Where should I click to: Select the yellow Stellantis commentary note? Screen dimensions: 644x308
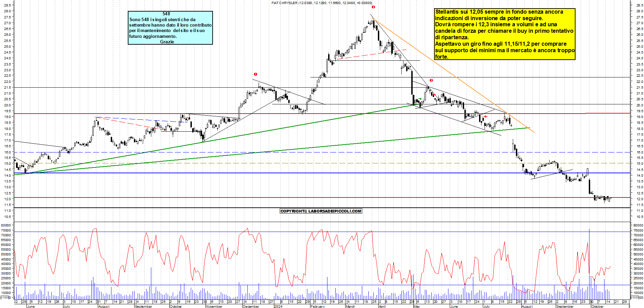pos(505,34)
